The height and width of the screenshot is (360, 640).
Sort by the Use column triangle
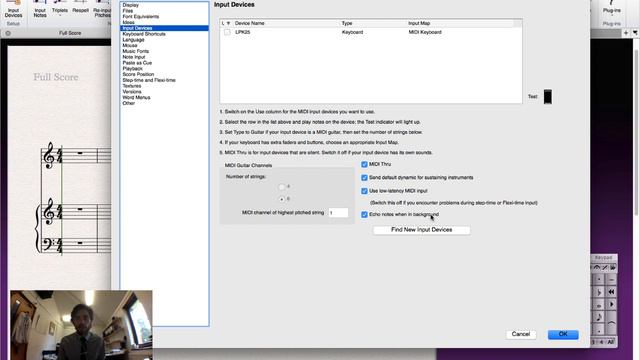pos(228,24)
